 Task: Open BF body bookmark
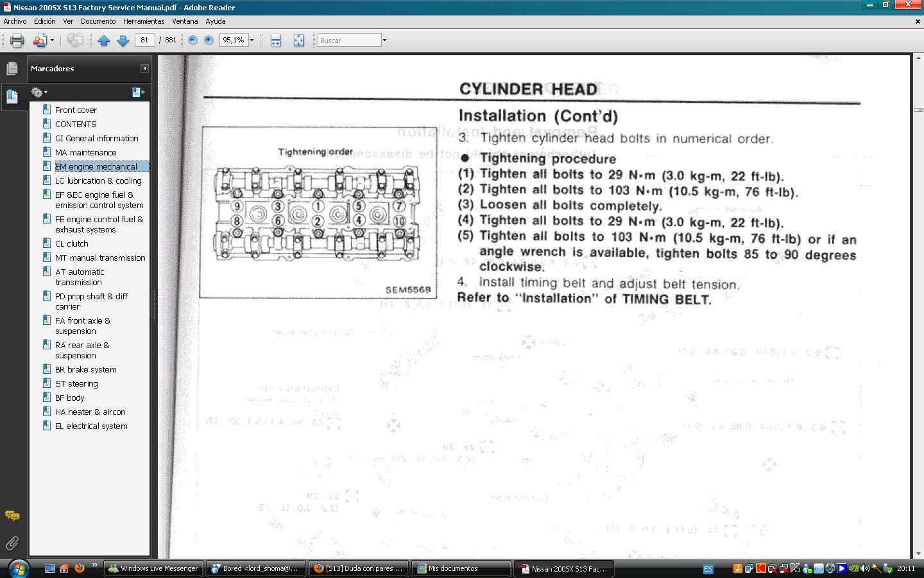pos(70,398)
